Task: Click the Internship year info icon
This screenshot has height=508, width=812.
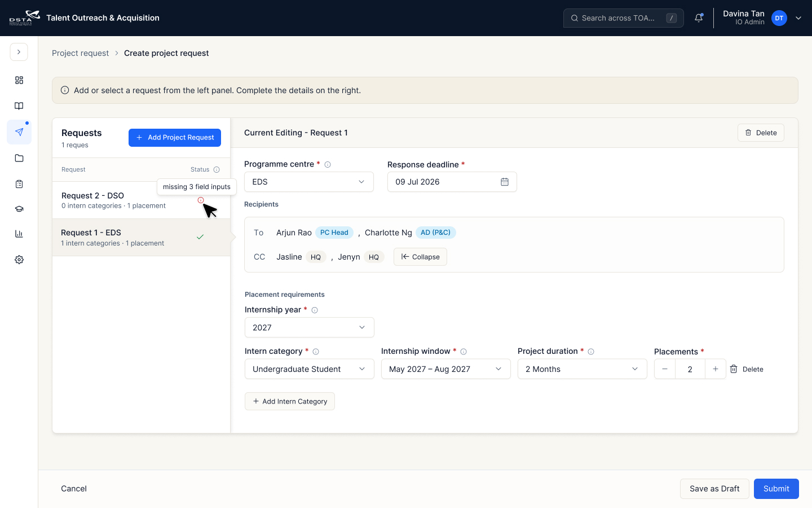Action: click(x=315, y=310)
